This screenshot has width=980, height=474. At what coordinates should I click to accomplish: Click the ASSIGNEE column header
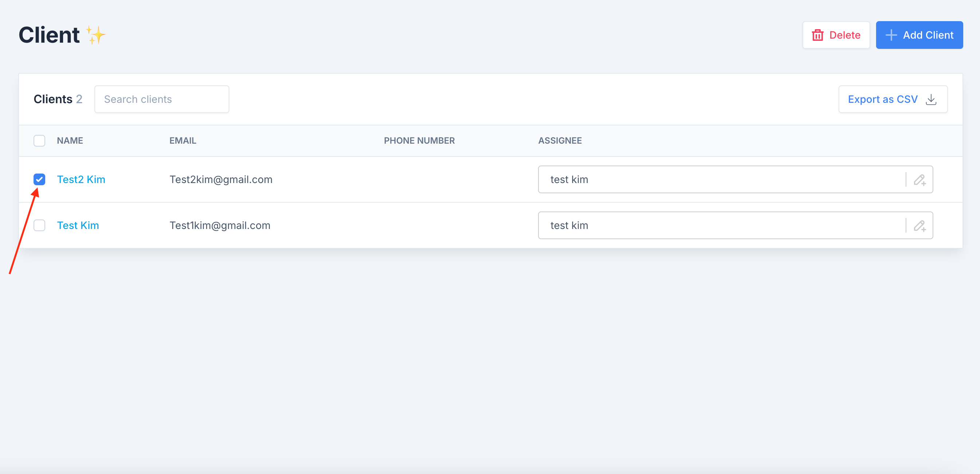[x=560, y=141]
